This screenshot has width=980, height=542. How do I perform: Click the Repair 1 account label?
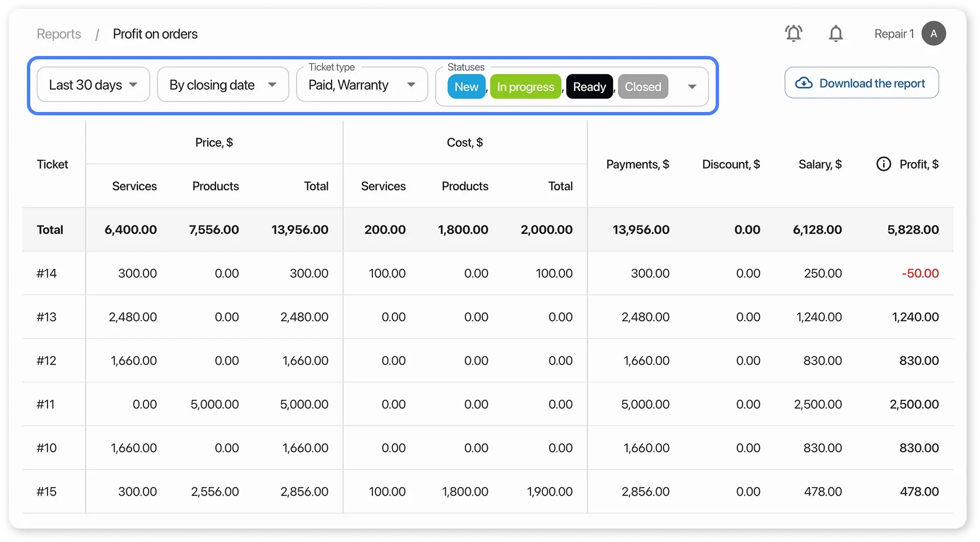tap(894, 34)
